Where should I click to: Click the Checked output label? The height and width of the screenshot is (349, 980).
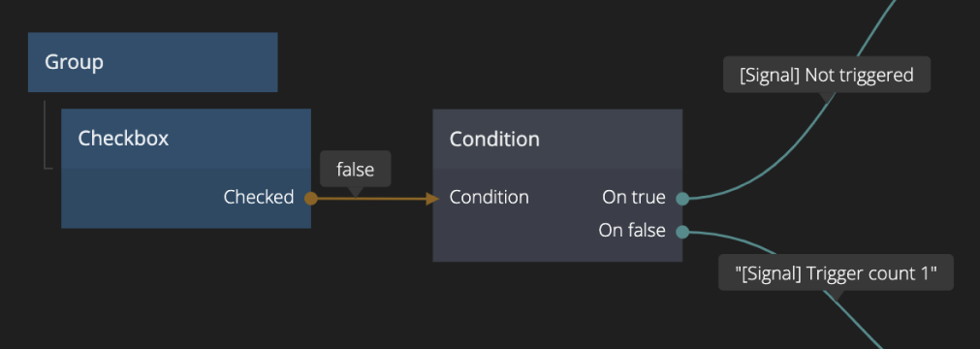(259, 197)
